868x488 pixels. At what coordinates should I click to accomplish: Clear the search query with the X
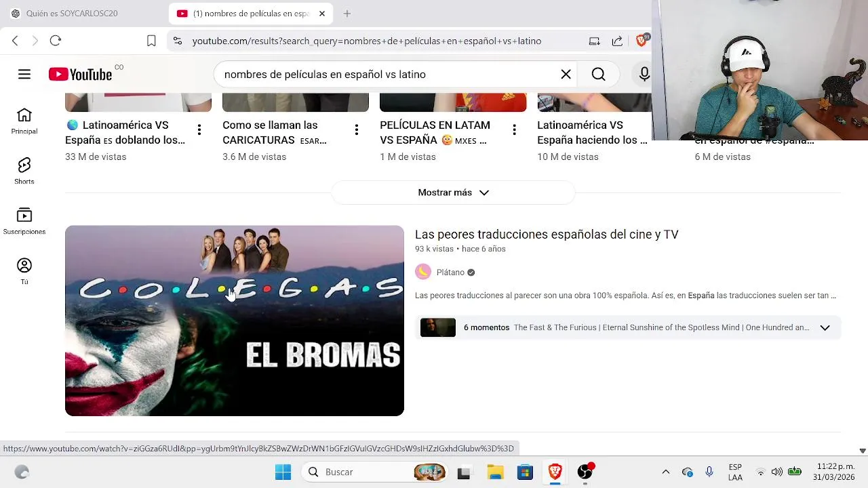566,75
